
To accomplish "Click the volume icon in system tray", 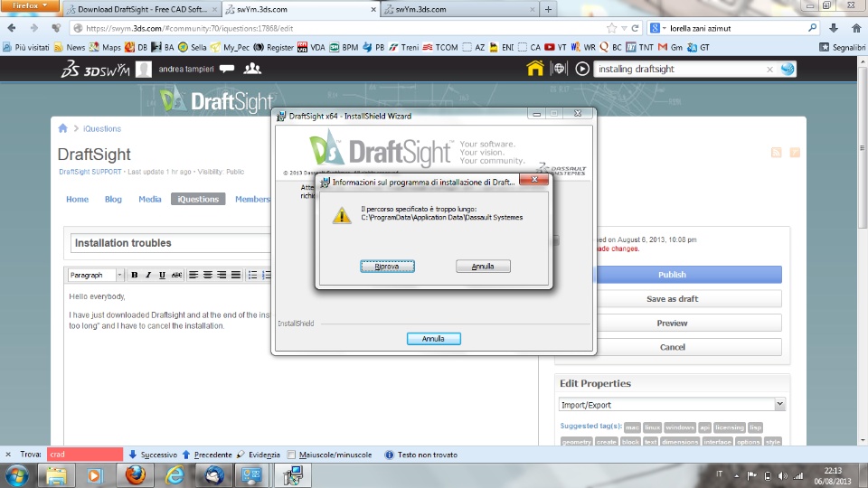I will (782, 475).
